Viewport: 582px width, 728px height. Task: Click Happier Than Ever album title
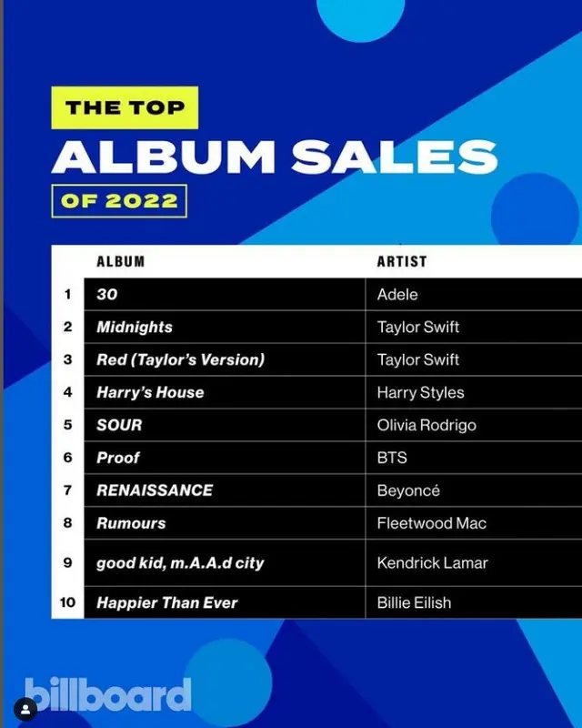tap(167, 603)
